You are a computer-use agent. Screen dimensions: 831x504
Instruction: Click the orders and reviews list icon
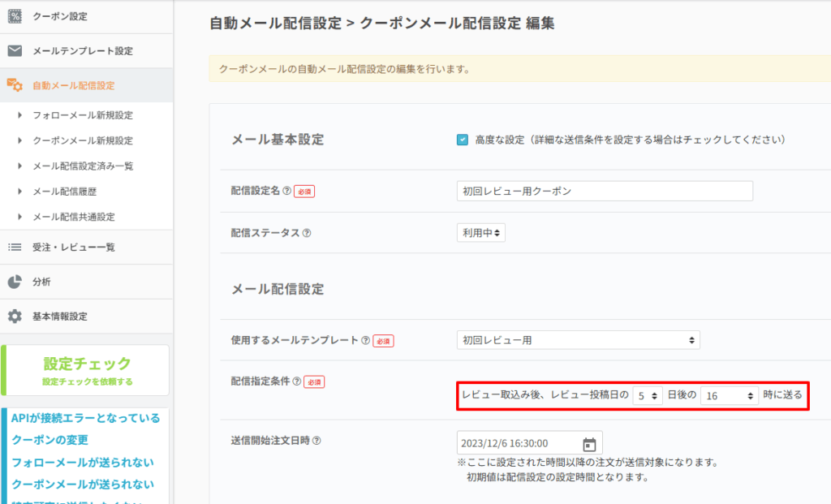(15, 247)
